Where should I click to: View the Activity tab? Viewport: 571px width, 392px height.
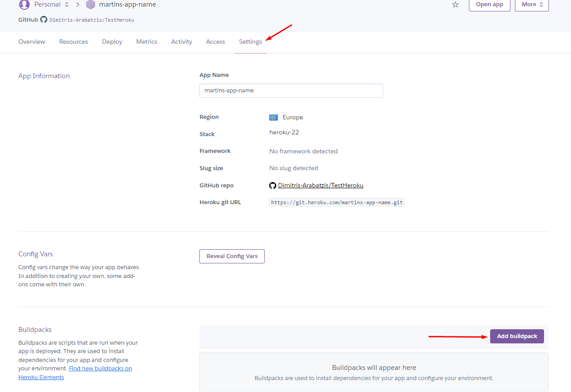pyautogui.click(x=182, y=42)
